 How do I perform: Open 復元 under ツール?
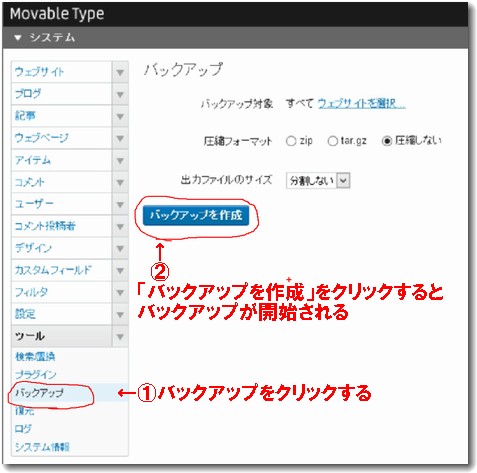[x=24, y=411]
